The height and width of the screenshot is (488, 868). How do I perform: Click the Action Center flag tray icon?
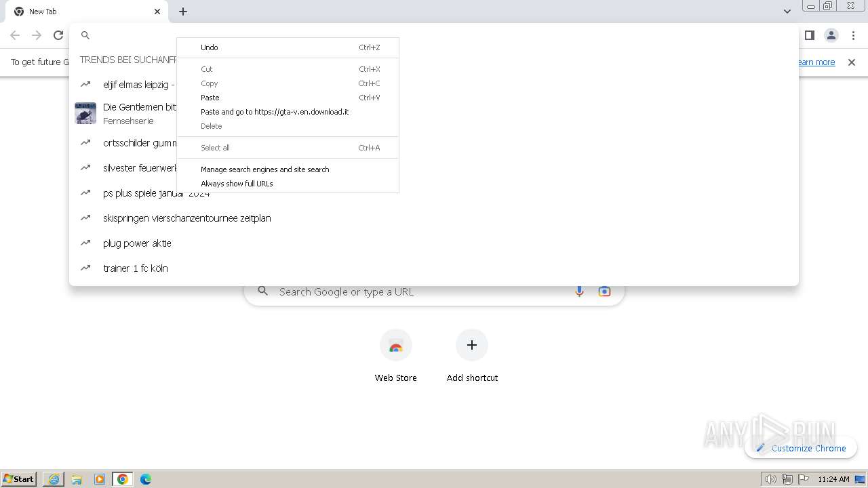[x=804, y=479]
